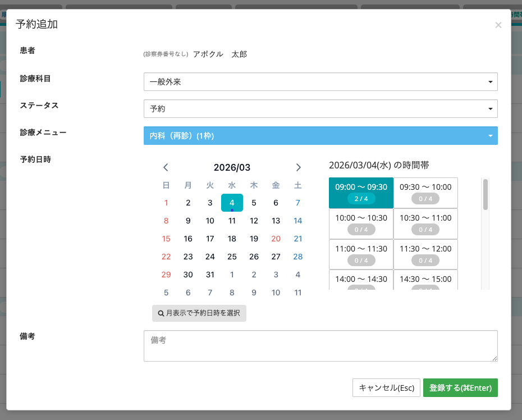Screen dimensions: 522x420
Task: Select the 09:30 〜 10:00 time slot
Action: [425, 193]
